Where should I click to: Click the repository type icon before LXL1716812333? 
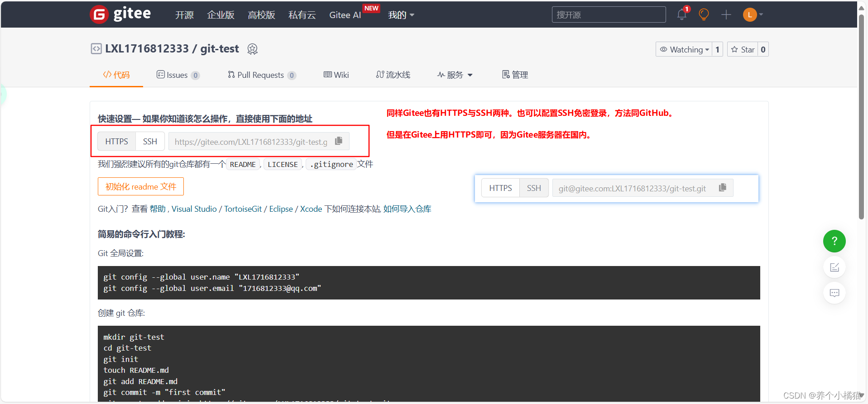point(96,48)
